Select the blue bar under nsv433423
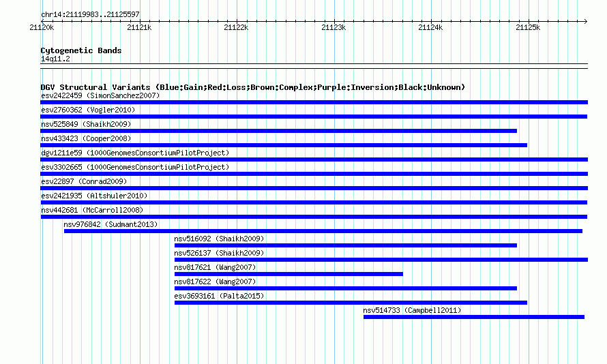607x364 pixels. 284,145
